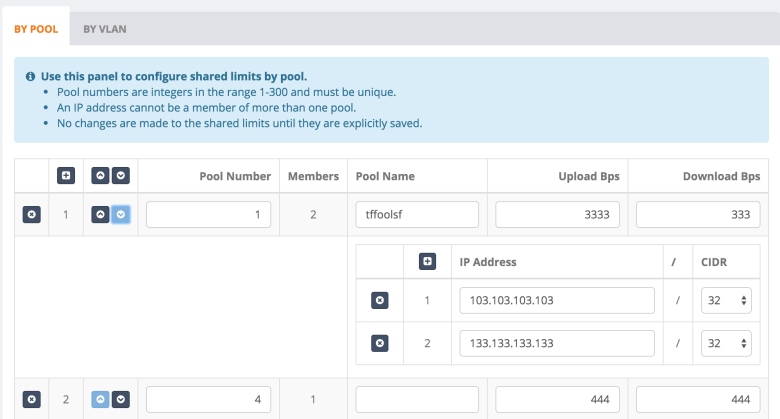Screen dimensions: 780x419
Task: Switch to the BY VLAN tab
Action: (x=105, y=29)
